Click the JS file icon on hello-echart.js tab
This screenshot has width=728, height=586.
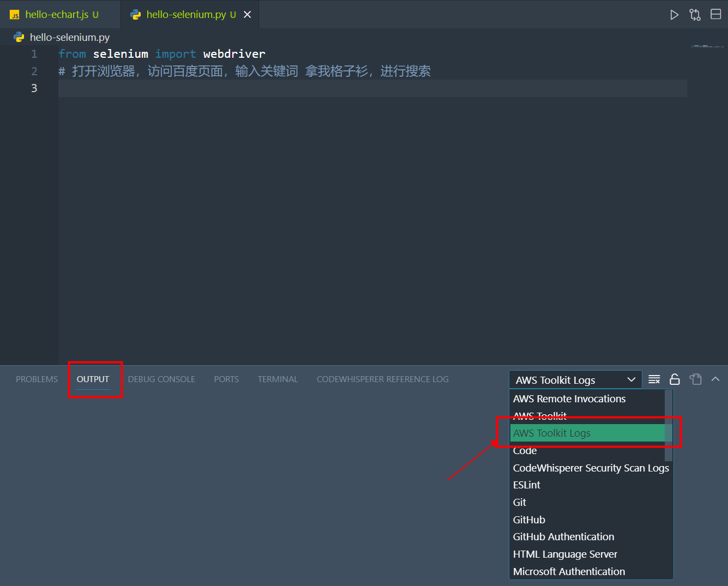pyautogui.click(x=15, y=15)
